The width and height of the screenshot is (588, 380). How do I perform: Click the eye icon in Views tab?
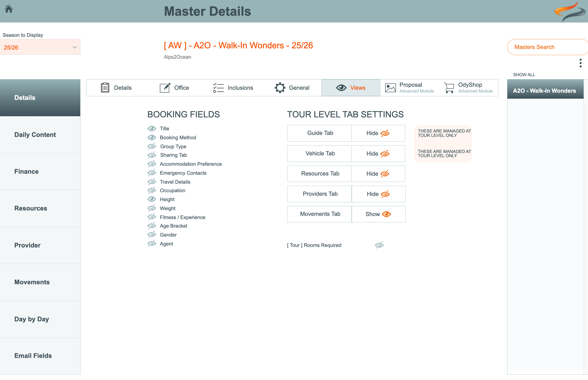tap(341, 88)
